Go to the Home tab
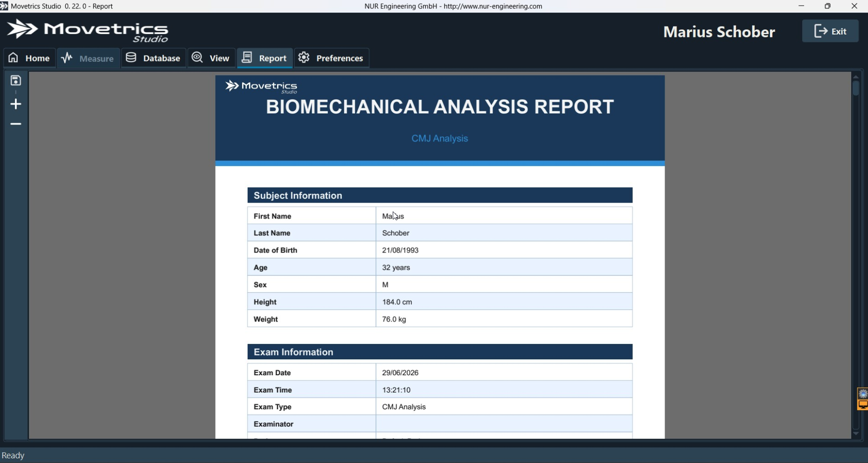Screen dimensions: 868x463 click(x=29, y=58)
